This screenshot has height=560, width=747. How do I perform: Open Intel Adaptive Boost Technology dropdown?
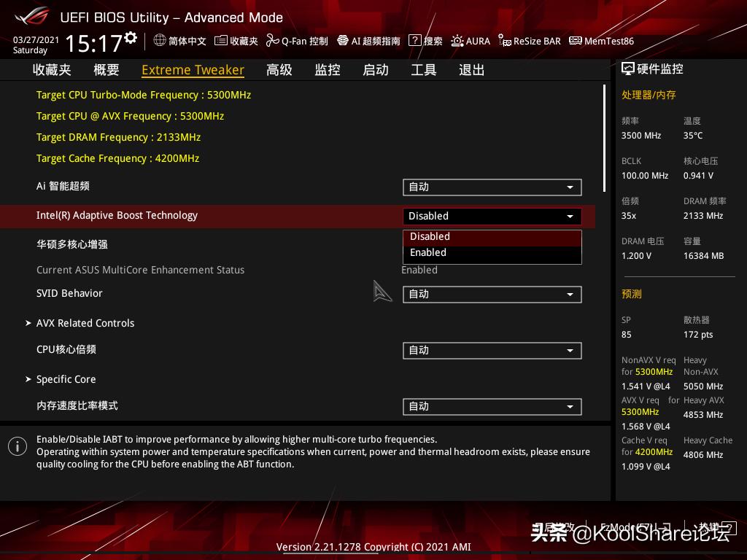[492, 216]
